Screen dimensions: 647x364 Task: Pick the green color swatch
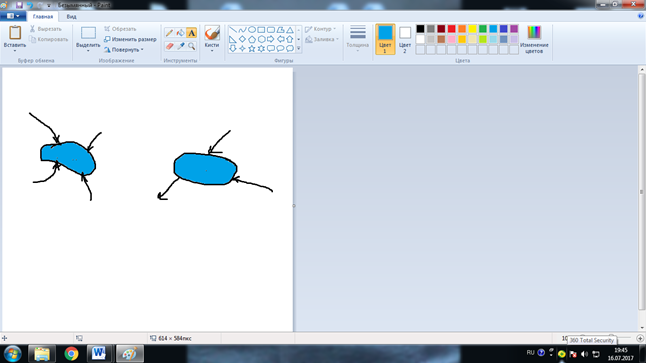pyautogui.click(x=483, y=28)
